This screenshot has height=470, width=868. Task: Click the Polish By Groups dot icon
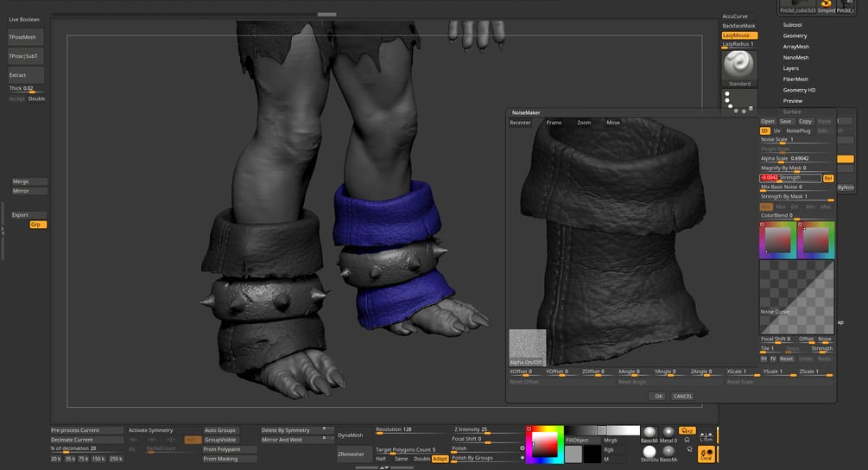522,458
